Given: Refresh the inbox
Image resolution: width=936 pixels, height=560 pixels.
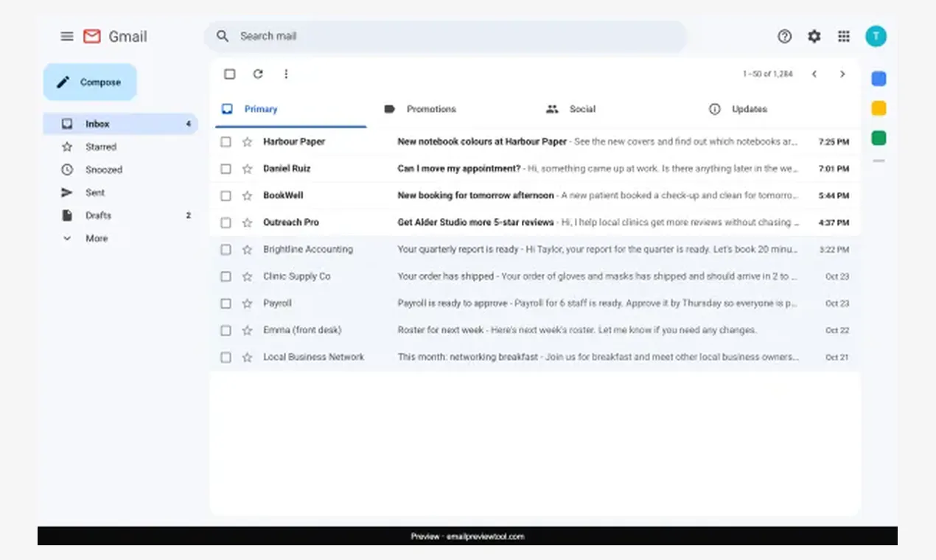Looking at the screenshot, I should [x=258, y=74].
